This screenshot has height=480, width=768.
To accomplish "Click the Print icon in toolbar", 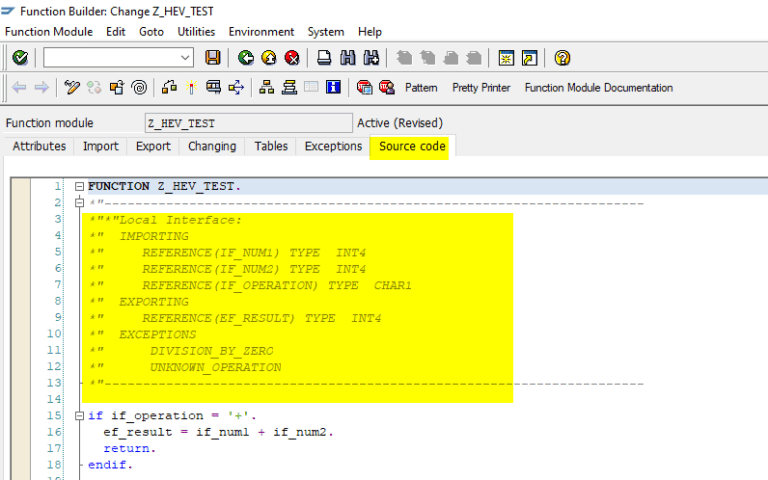I will [x=324, y=58].
